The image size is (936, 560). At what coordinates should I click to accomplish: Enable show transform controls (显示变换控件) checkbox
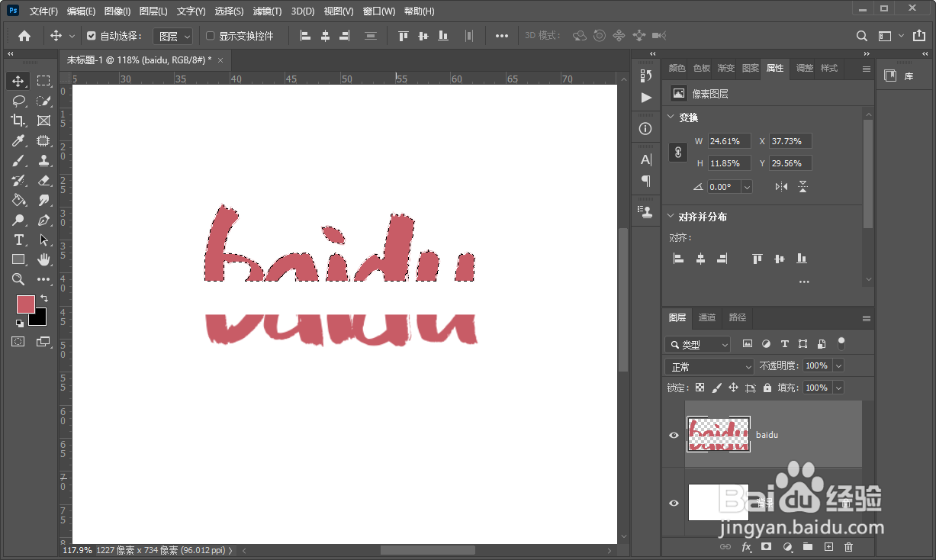point(211,36)
